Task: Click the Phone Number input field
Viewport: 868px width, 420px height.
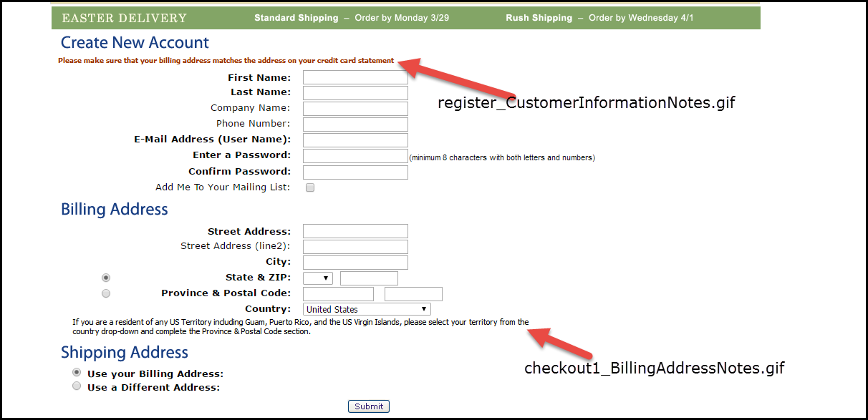Action: coord(355,124)
